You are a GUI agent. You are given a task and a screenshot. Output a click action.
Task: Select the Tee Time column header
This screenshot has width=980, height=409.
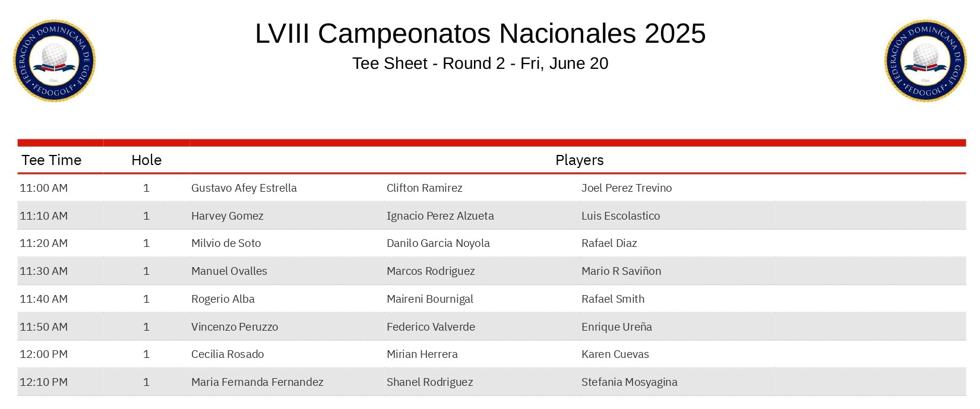(51, 160)
